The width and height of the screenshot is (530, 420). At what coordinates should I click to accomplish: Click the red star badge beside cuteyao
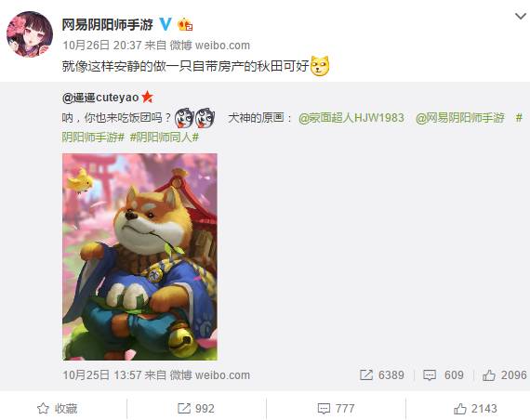pos(147,98)
